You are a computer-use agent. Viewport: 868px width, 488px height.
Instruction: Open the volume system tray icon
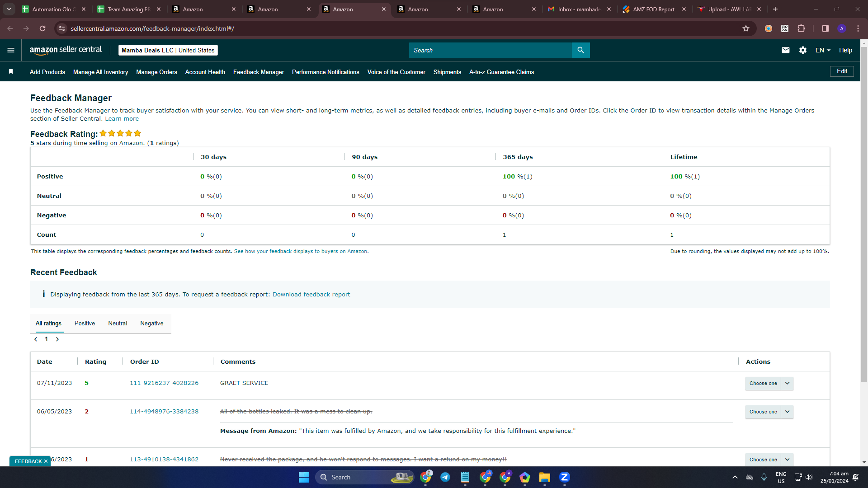[x=809, y=477]
